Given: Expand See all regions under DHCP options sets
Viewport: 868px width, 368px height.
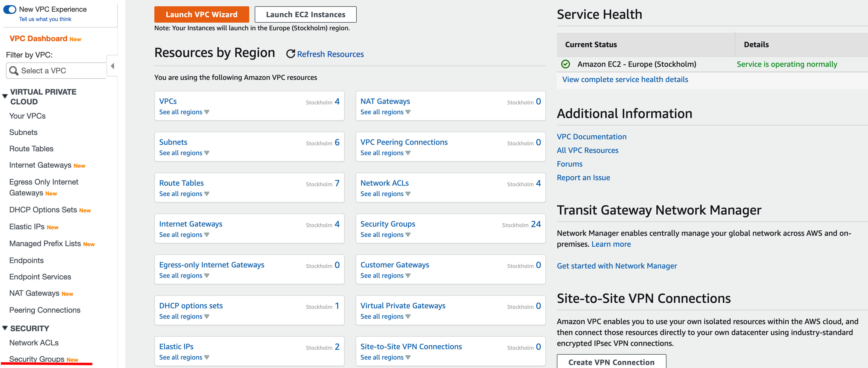Looking at the screenshot, I should [x=184, y=316].
